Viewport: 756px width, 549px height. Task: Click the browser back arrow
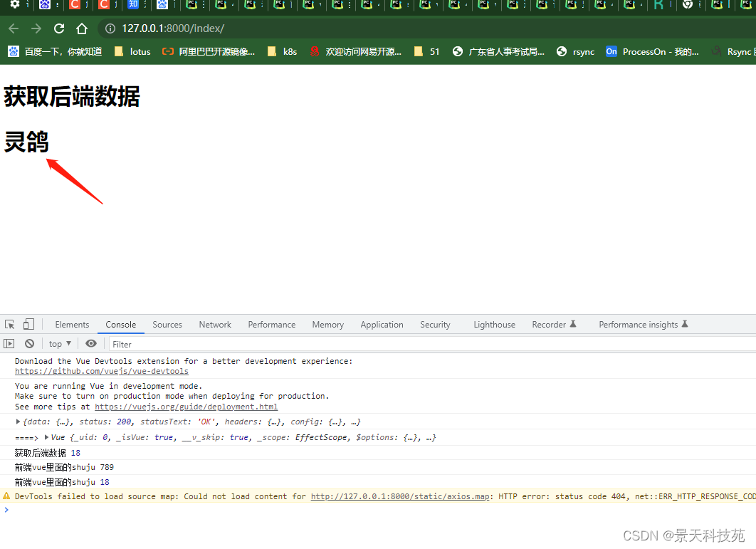click(x=14, y=28)
